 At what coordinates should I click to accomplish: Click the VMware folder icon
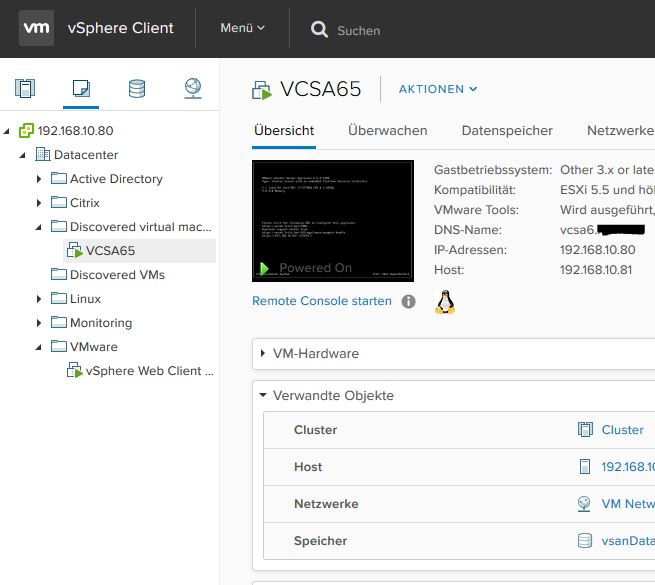pos(58,346)
